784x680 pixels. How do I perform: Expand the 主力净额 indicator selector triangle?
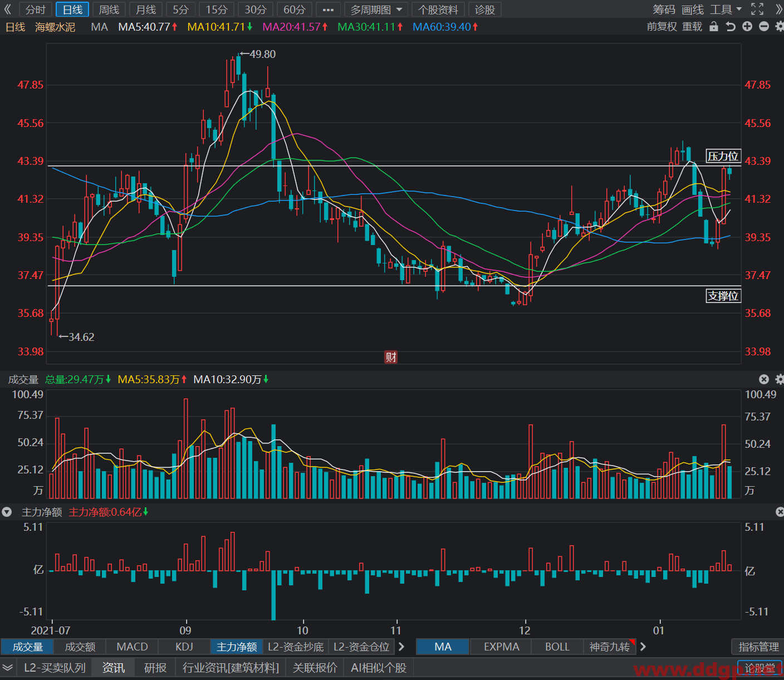[x=7, y=512]
